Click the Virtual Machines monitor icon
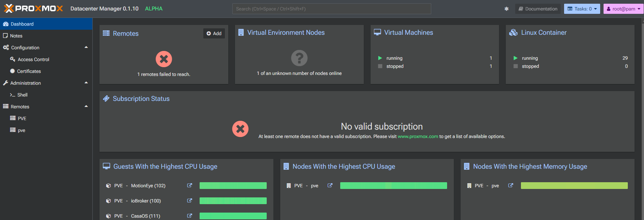Image resolution: width=644 pixels, height=220 pixels. tap(378, 32)
